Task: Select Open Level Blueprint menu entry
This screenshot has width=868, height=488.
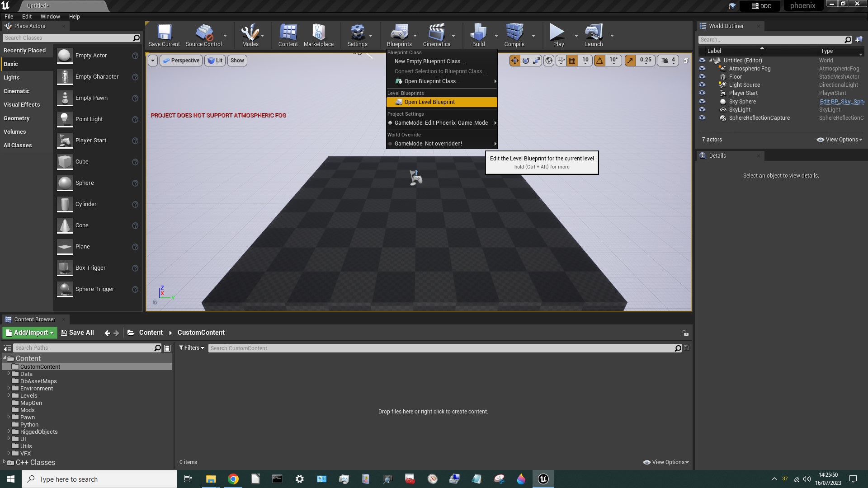Action: [x=429, y=102]
